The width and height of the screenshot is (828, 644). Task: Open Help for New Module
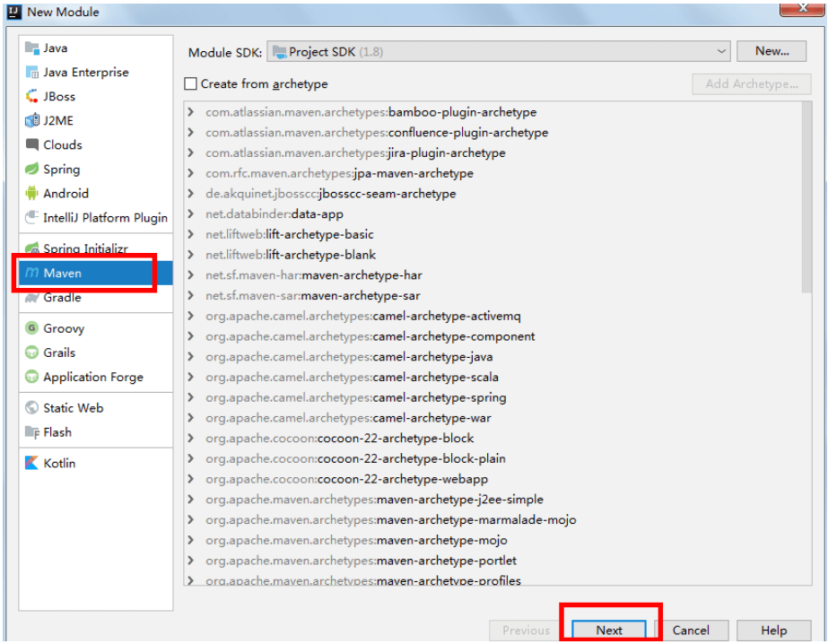coord(773,631)
